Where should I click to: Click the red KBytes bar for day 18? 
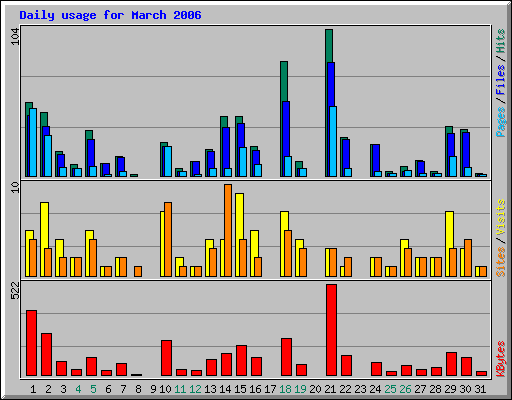286,357
